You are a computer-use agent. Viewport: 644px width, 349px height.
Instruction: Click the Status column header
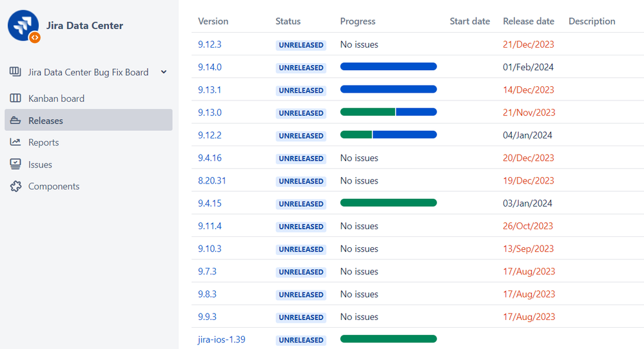tap(288, 21)
